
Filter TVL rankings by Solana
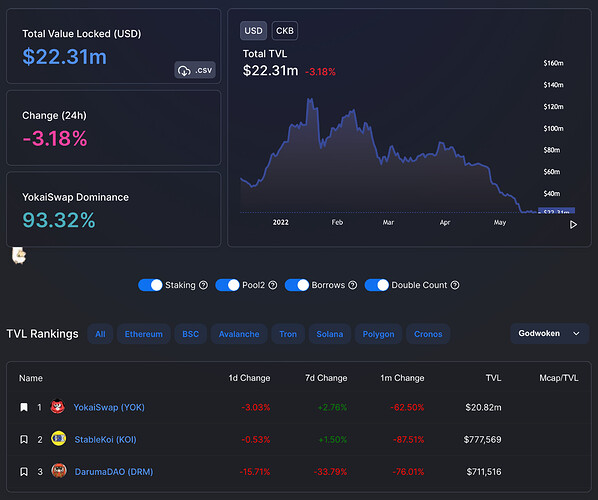pos(330,334)
